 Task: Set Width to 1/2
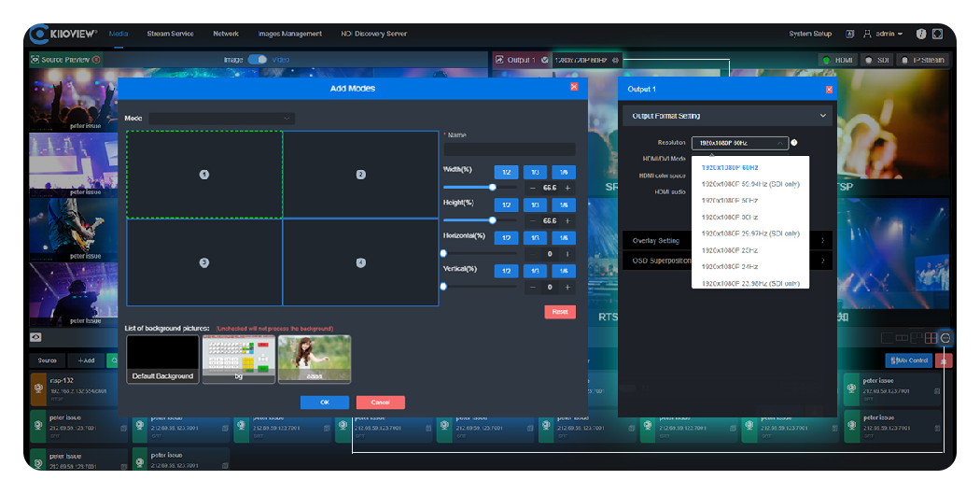click(506, 172)
